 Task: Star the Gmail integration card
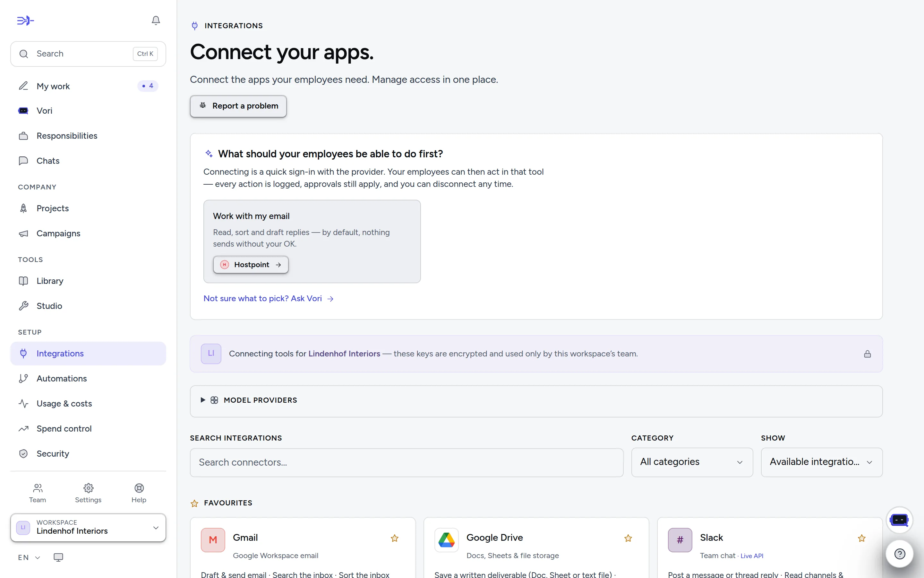(x=394, y=538)
